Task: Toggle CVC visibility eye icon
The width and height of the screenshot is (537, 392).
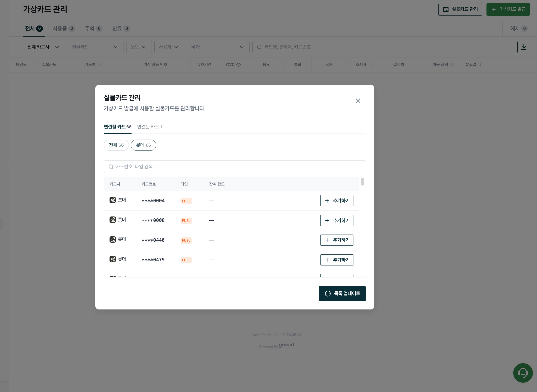Action: click(x=238, y=64)
